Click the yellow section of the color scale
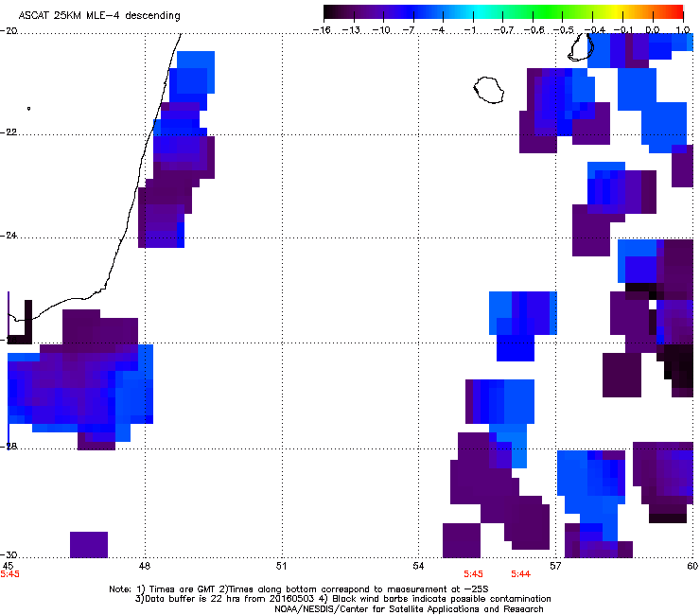Viewport: 700px width, 615px height. coord(614,12)
